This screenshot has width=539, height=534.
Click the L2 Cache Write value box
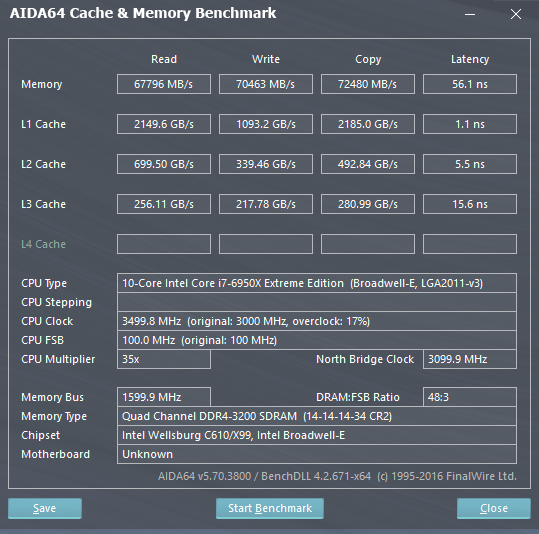pyautogui.click(x=266, y=164)
